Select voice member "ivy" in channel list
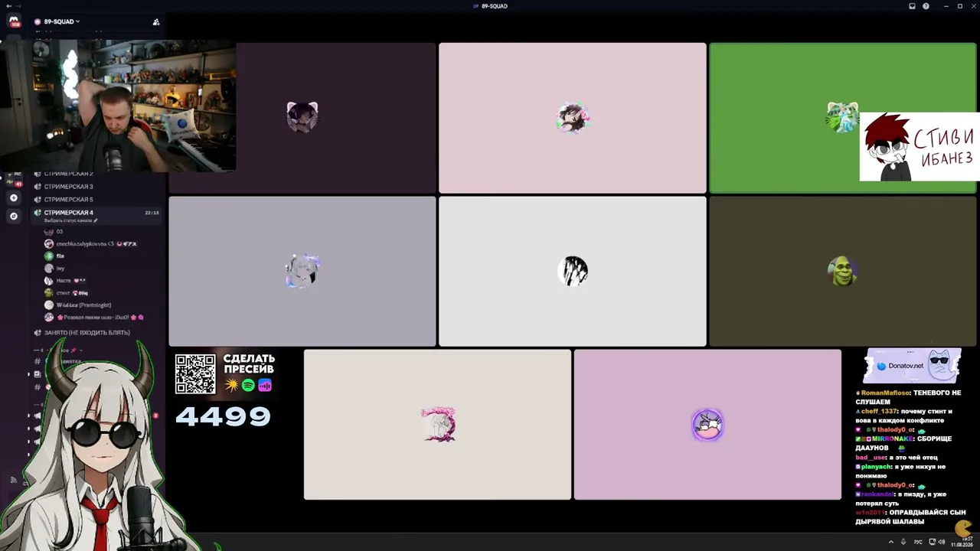980x551 pixels. click(x=60, y=269)
